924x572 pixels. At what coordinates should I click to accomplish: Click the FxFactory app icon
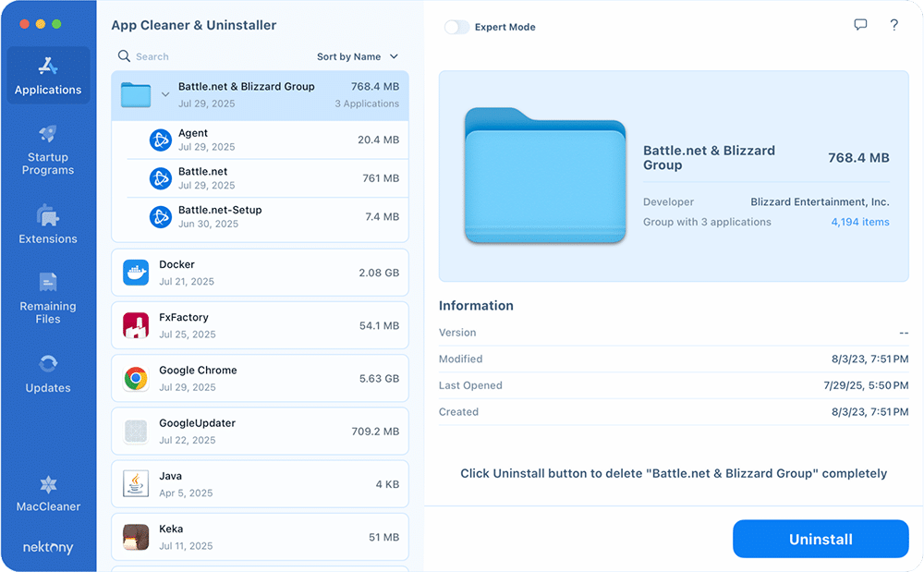tap(136, 326)
